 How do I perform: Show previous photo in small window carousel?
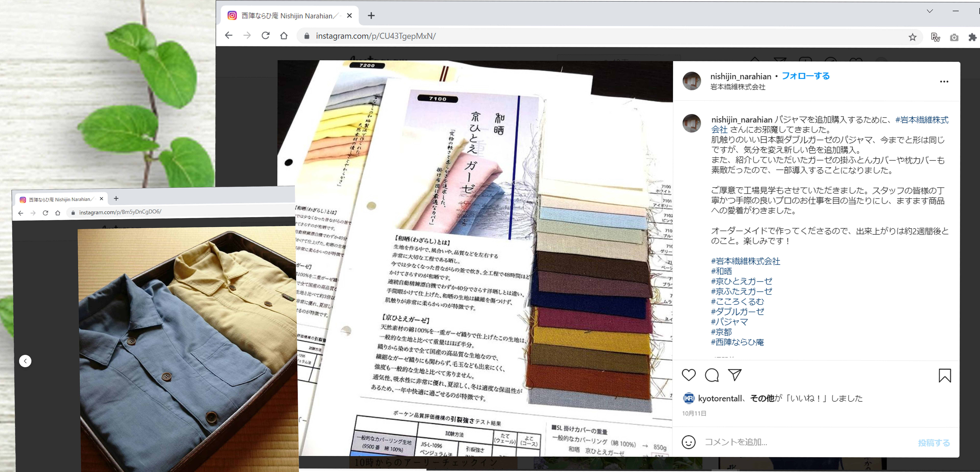point(25,361)
